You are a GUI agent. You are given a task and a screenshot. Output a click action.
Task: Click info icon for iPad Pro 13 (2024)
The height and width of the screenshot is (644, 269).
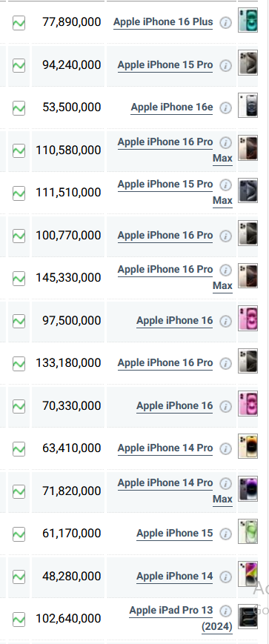click(225, 611)
